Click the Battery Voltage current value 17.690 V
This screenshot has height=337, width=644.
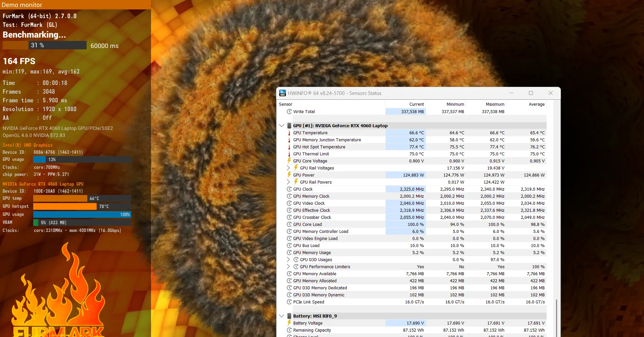(x=415, y=323)
